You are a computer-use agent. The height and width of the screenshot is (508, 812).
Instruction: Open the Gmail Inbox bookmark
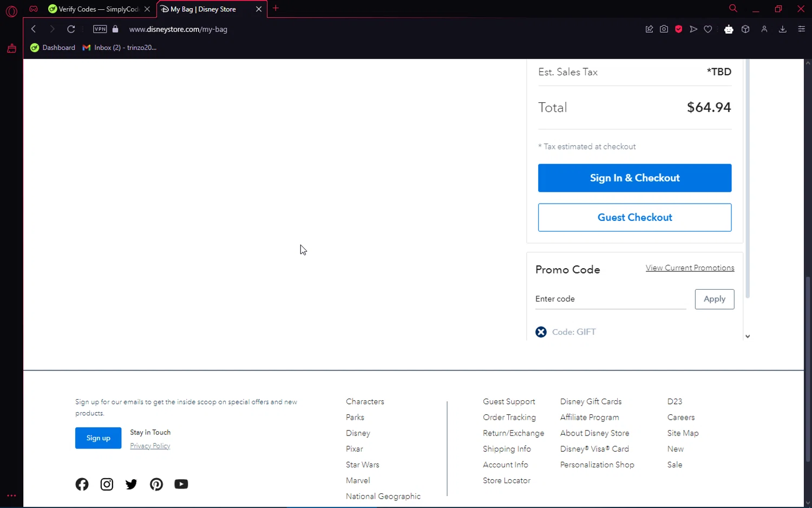pos(119,48)
